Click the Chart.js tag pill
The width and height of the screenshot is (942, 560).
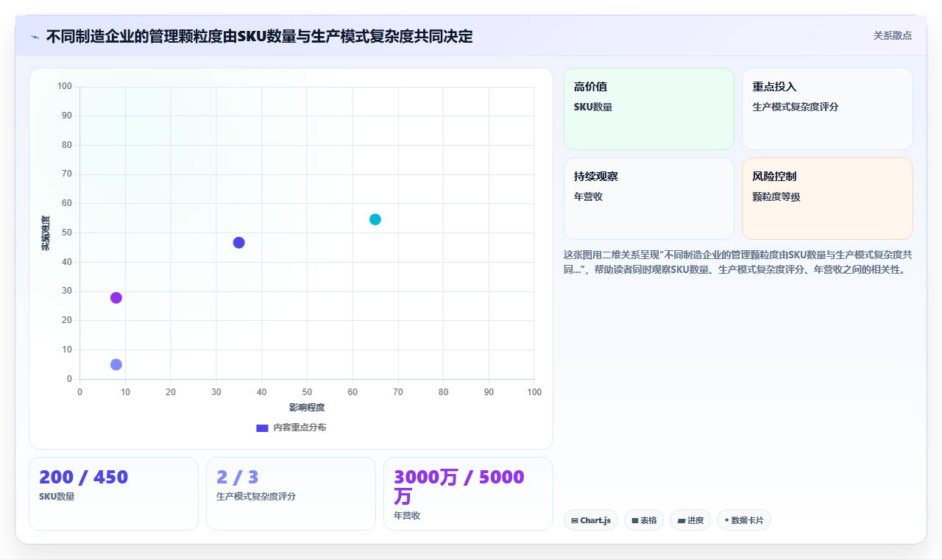click(591, 520)
